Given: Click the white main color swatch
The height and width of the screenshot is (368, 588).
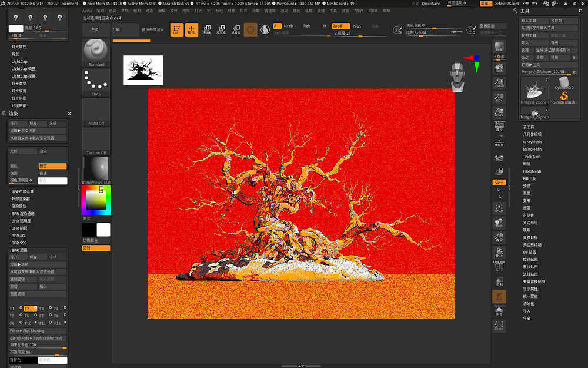Looking at the screenshot, I should point(103,230).
